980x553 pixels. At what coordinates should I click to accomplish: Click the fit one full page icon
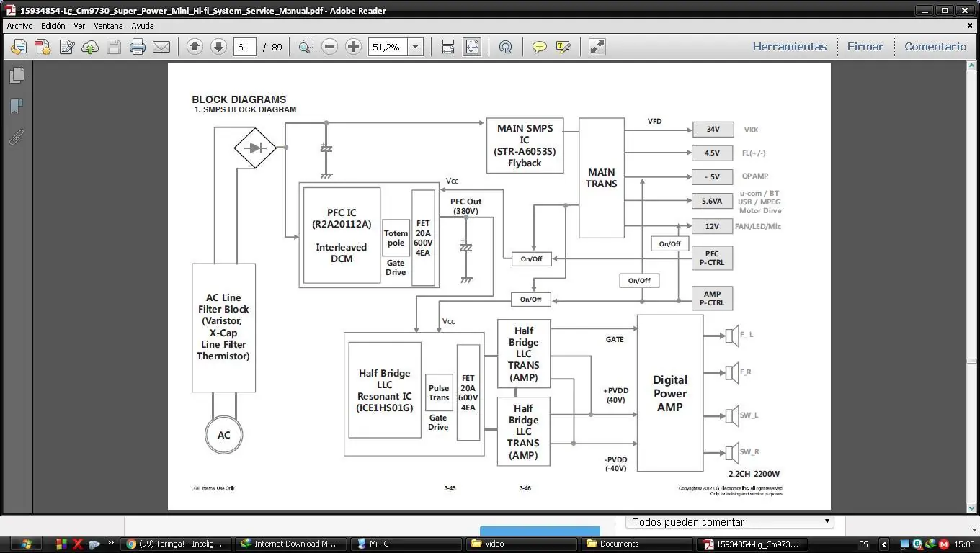point(472,47)
